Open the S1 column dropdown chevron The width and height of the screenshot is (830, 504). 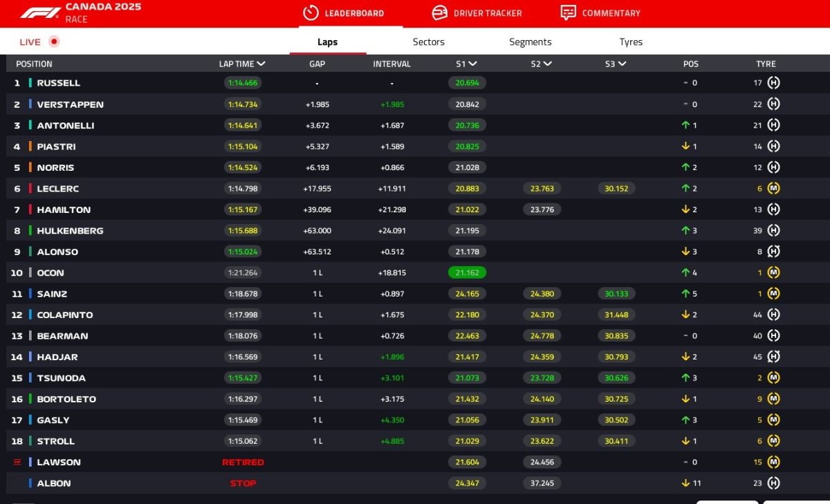coord(472,64)
